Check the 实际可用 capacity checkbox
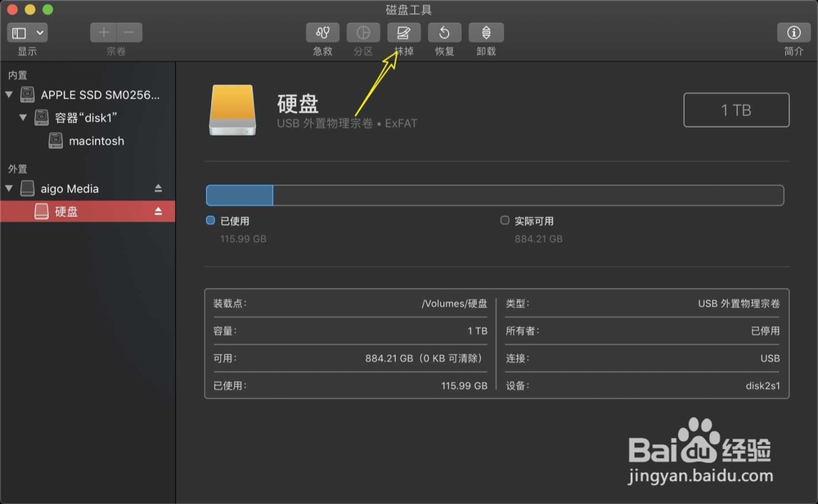The width and height of the screenshot is (818, 504). click(505, 220)
